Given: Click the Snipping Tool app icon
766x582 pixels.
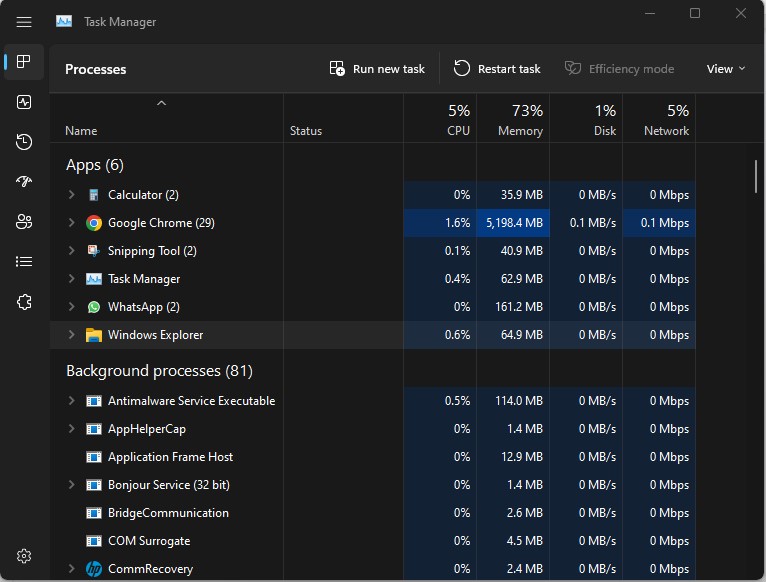Looking at the screenshot, I should [93, 251].
